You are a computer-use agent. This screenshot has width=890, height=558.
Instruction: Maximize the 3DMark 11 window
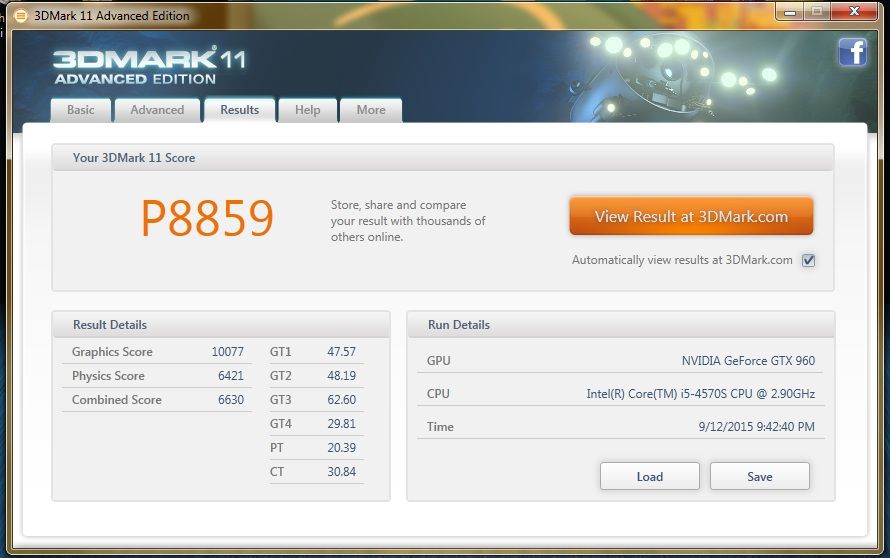point(817,11)
